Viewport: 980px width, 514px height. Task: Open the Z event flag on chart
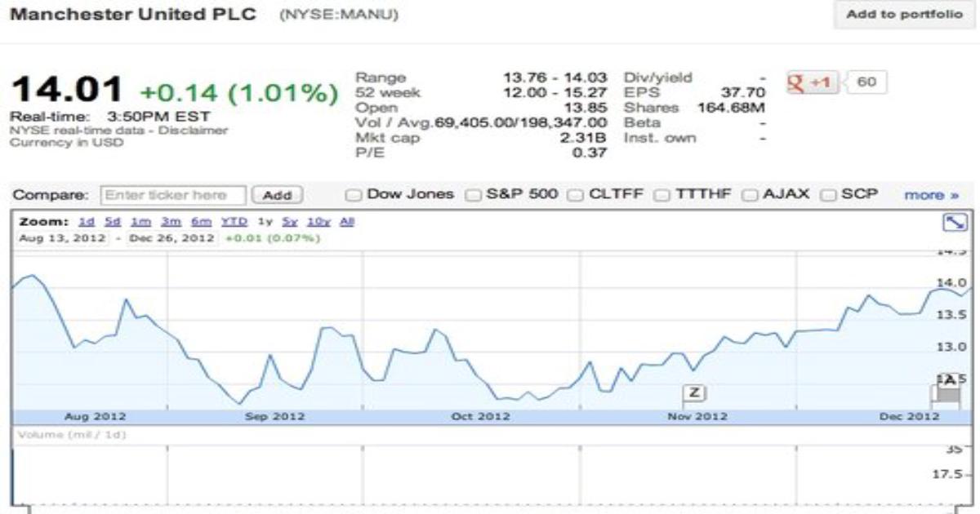point(694,392)
